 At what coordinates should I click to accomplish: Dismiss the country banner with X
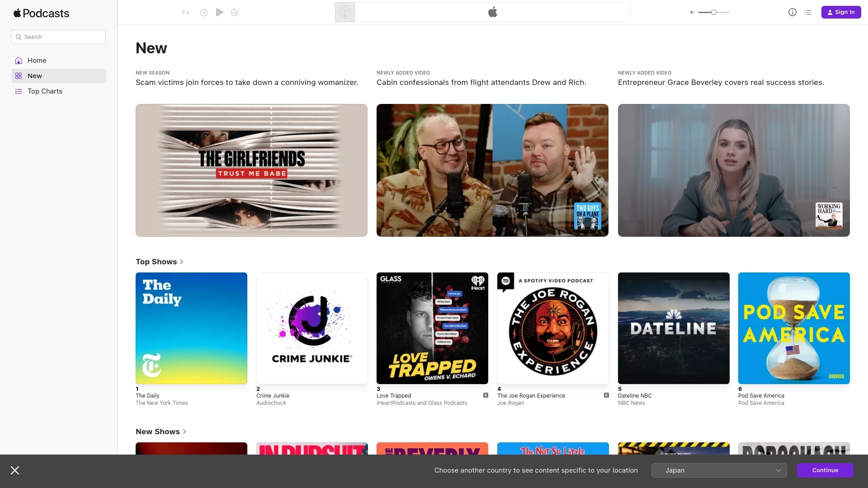(15, 470)
